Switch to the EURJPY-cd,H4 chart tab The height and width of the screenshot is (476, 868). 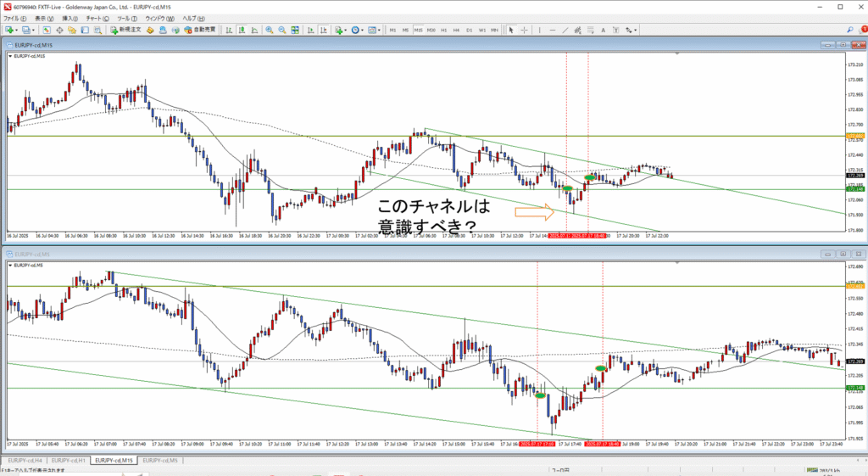point(25,461)
